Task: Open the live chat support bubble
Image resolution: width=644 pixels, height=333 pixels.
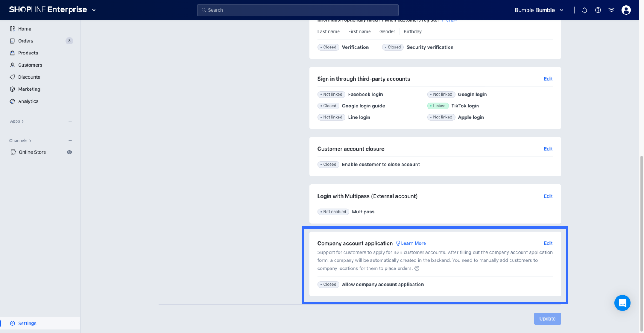Action: coord(622,303)
